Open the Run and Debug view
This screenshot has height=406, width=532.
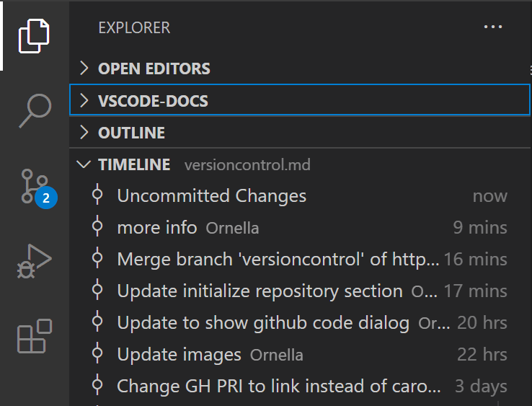[34, 261]
